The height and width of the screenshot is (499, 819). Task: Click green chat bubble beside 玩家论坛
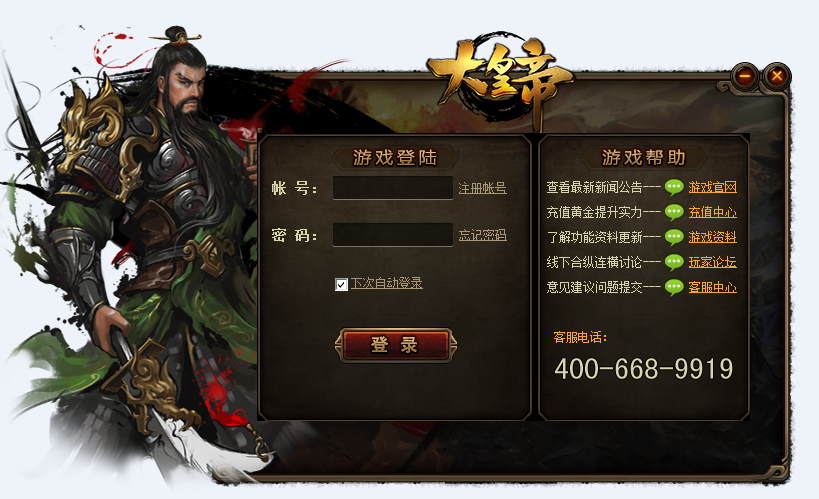point(674,262)
